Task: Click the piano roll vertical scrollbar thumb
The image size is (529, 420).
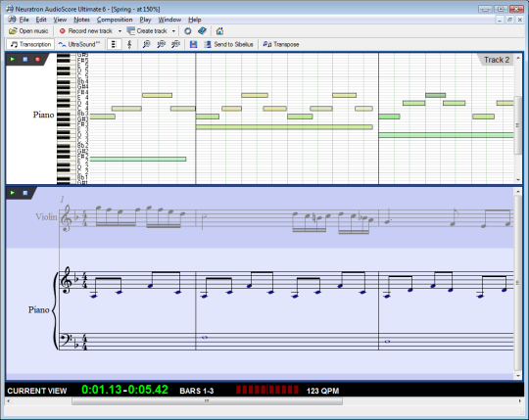Action: tap(517, 125)
